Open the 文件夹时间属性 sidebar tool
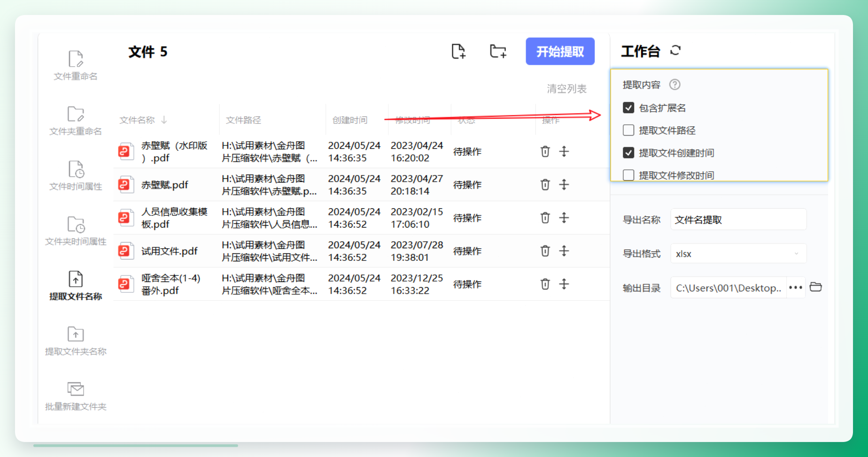The width and height of the screenshot is (868, 457). click(76, 230)
